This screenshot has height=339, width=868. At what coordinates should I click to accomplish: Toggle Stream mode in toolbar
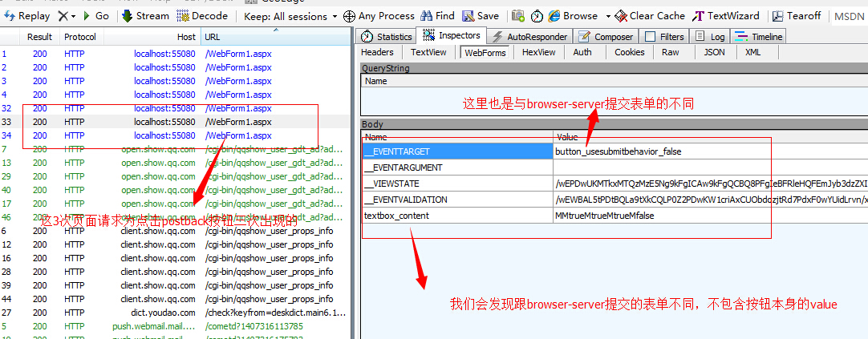point(145,16)
